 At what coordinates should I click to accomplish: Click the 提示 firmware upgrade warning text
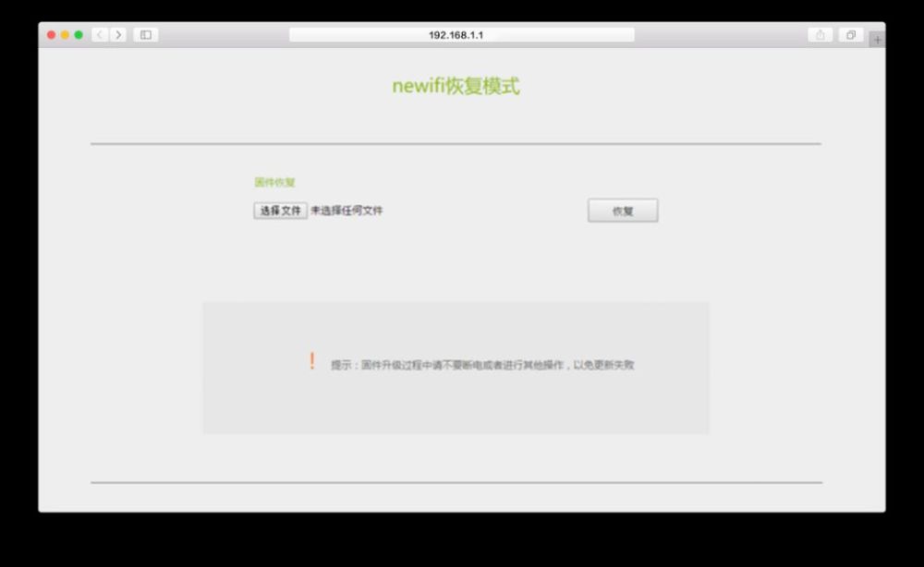coord(482,365)
